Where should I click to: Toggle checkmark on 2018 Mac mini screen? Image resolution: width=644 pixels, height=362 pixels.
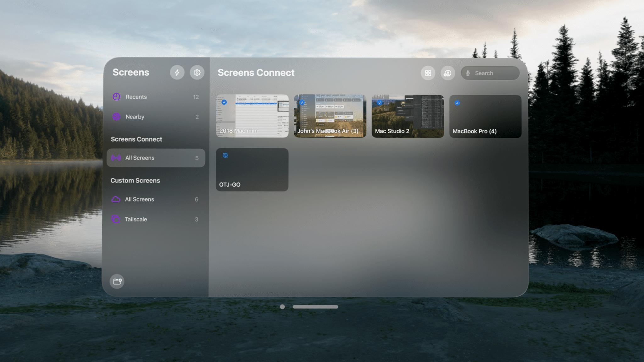224,102
